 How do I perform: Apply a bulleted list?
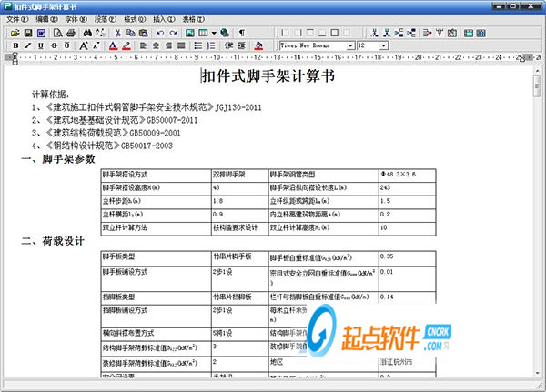pyautogui.click(x=198, y=45)
